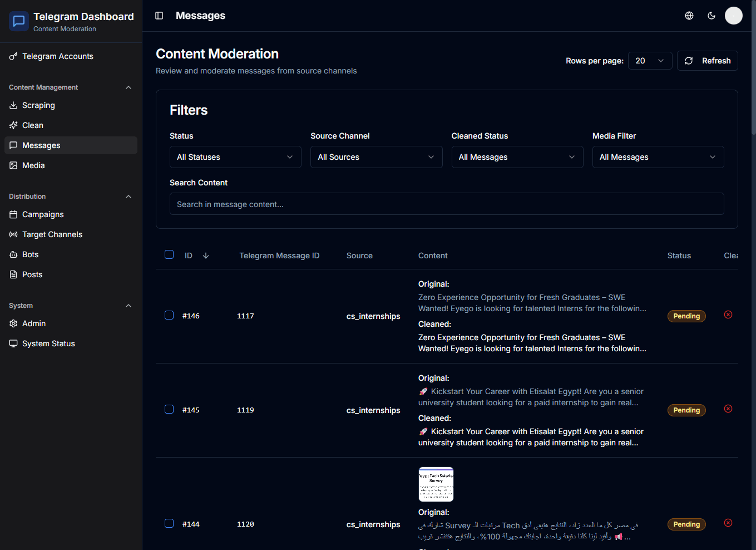
Task: Open the Posts page
Action: pos(71,274)
